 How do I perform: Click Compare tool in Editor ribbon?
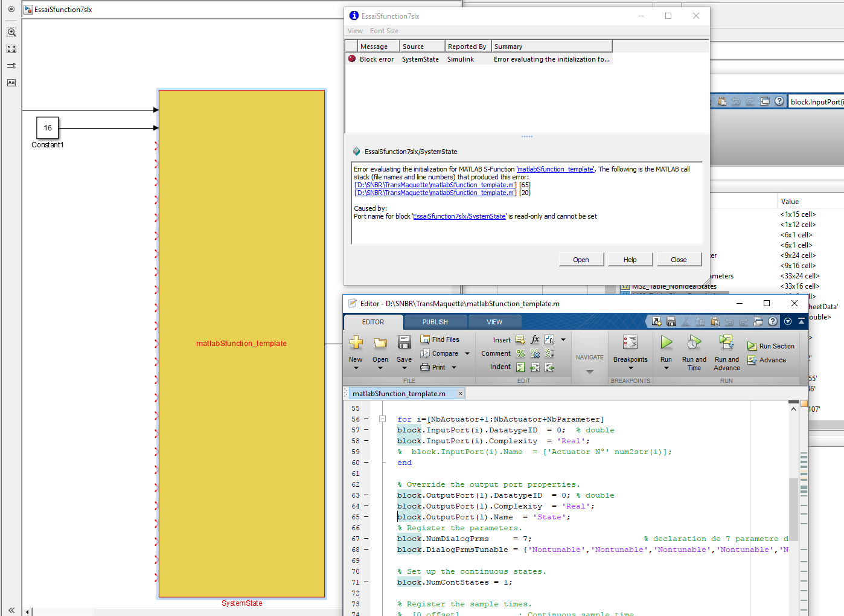[x=440, y=353]
